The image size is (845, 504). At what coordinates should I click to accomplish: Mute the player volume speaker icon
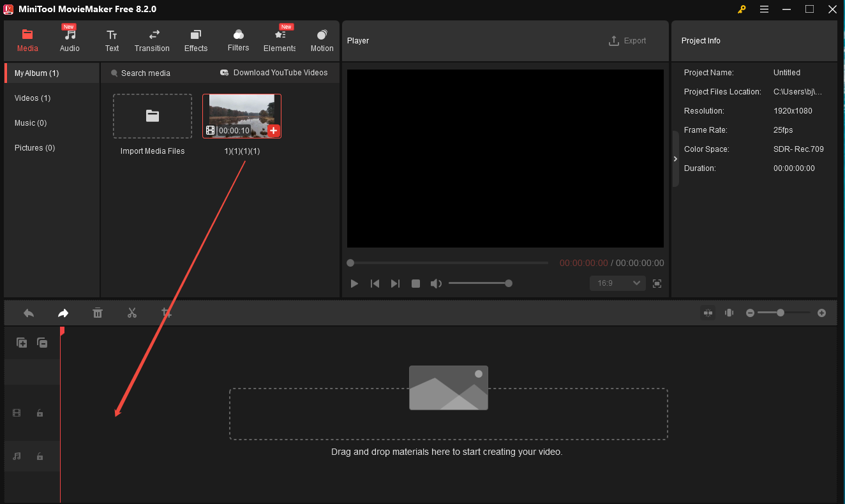pyautogui.click(x=436, y=283)
